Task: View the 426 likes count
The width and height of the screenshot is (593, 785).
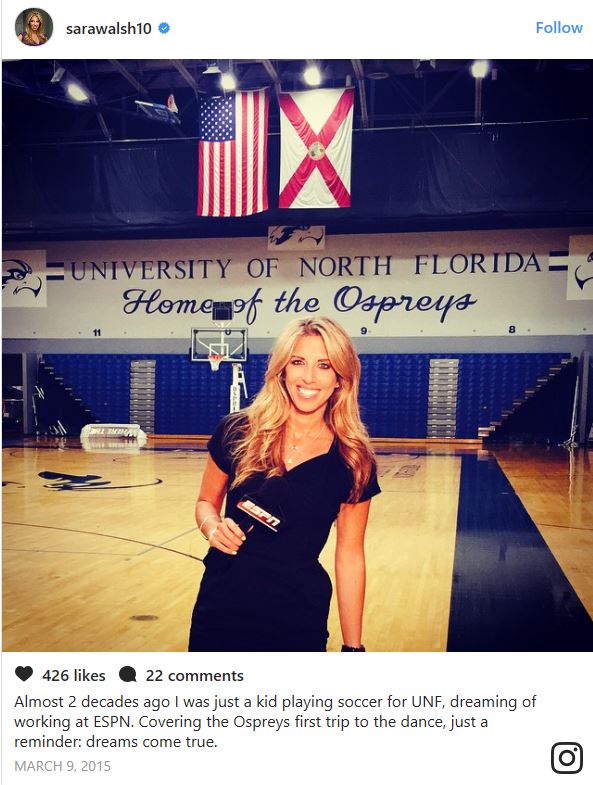Action: pos(74,675)
